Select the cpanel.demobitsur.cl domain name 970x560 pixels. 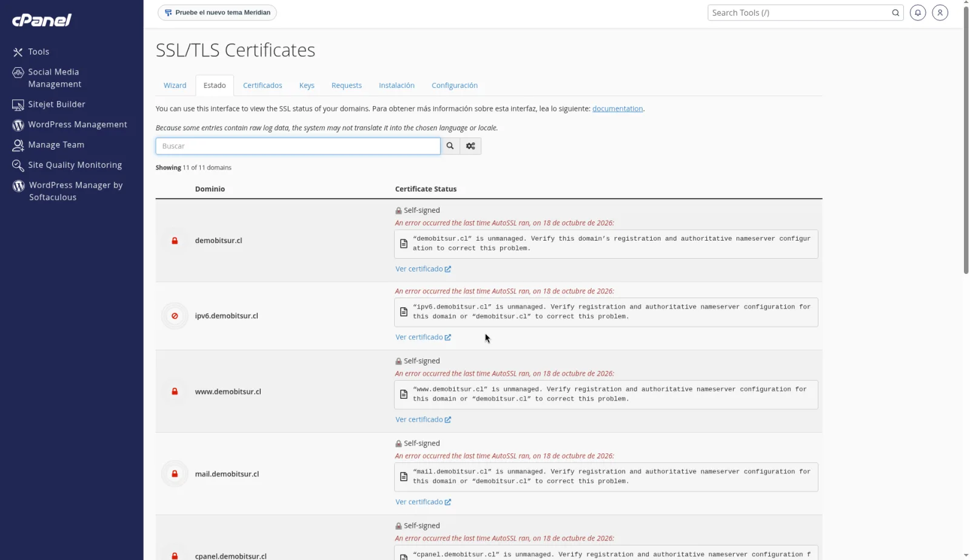pos(230,556)
